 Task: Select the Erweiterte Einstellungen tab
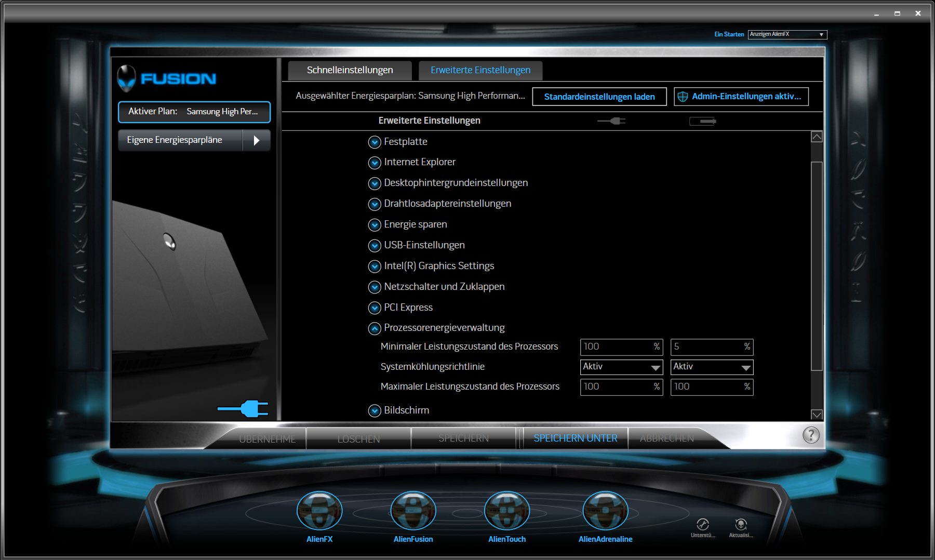coord(480,70)
